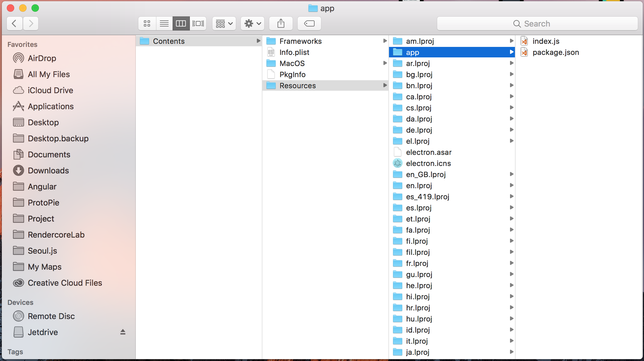Viewport: 644px width, 361px height.
Task: Click the Share toolbar button
Action: tap(281, 23)
